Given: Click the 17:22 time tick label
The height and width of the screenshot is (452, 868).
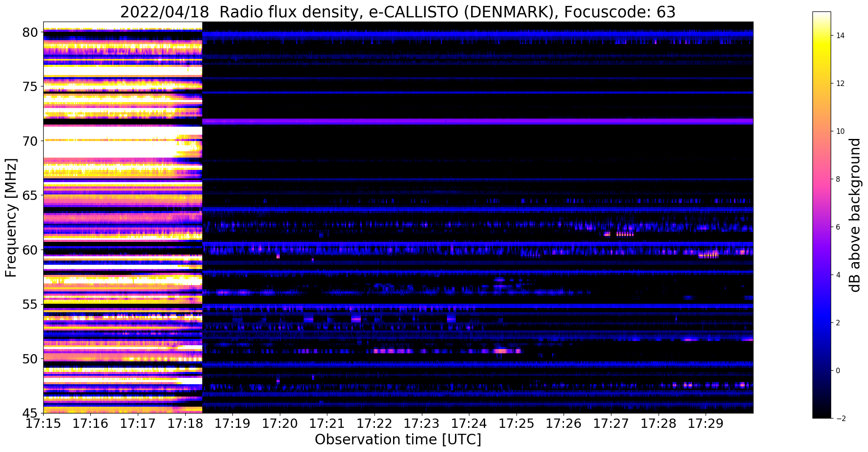Looking at the screenshot, I should coord(374,424).
